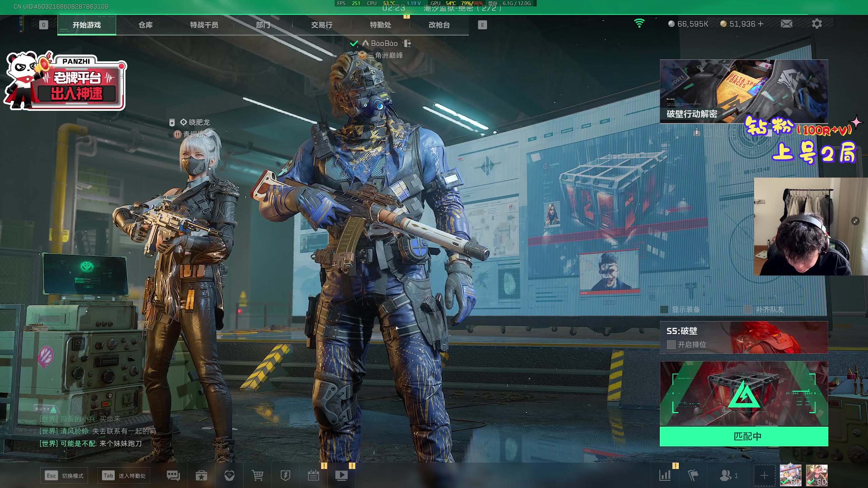Click Esc 切换模式 button
Screen dimensions: 868x488
click(x=64, y=476)
